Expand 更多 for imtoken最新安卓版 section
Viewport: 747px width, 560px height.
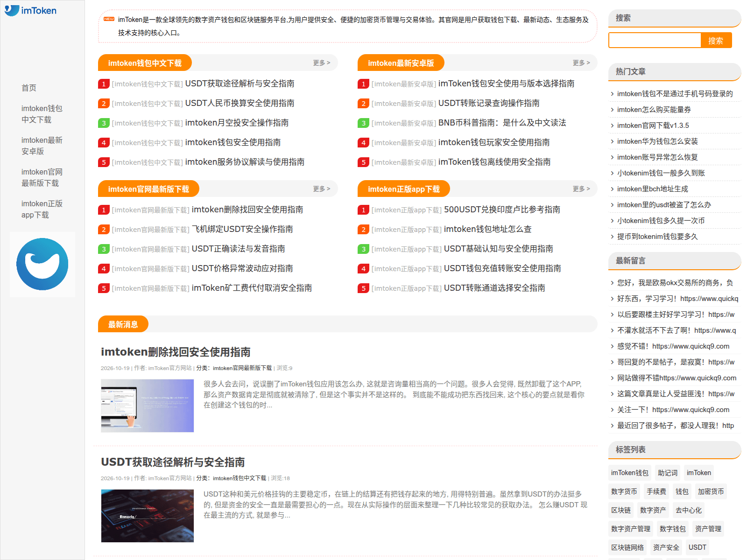[581, 63]
